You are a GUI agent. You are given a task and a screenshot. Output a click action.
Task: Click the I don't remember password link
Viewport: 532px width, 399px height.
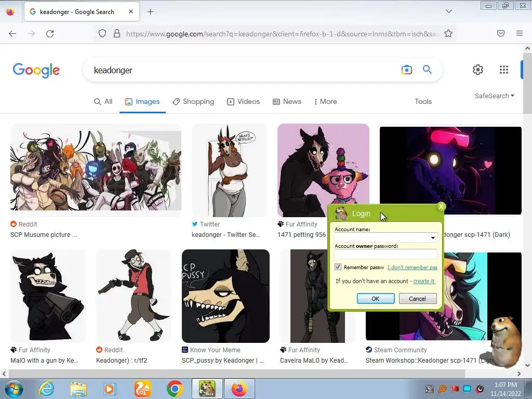[412, 268]
